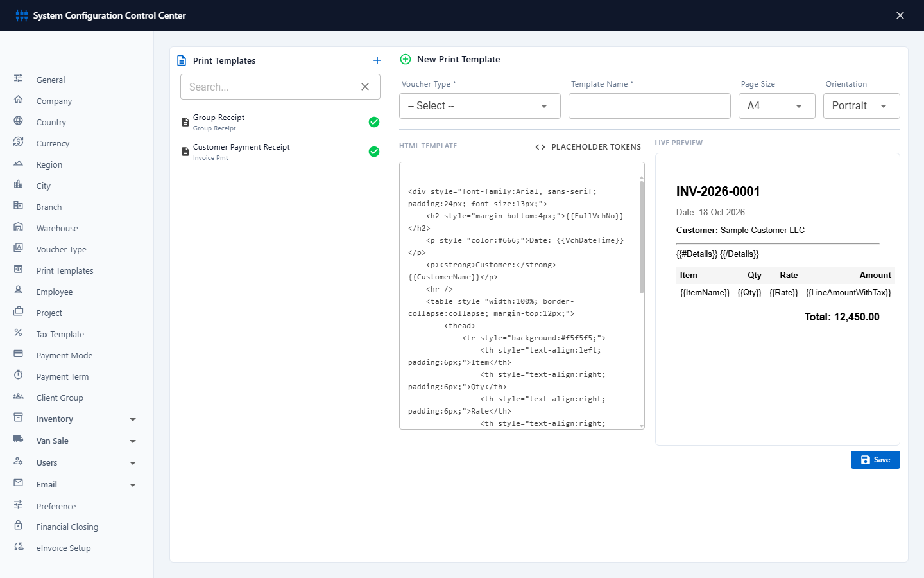Click the Payment Term timer icon
The height and width of the screenshot is (578, 924).
pyautogui.click(x=18, y=375)
